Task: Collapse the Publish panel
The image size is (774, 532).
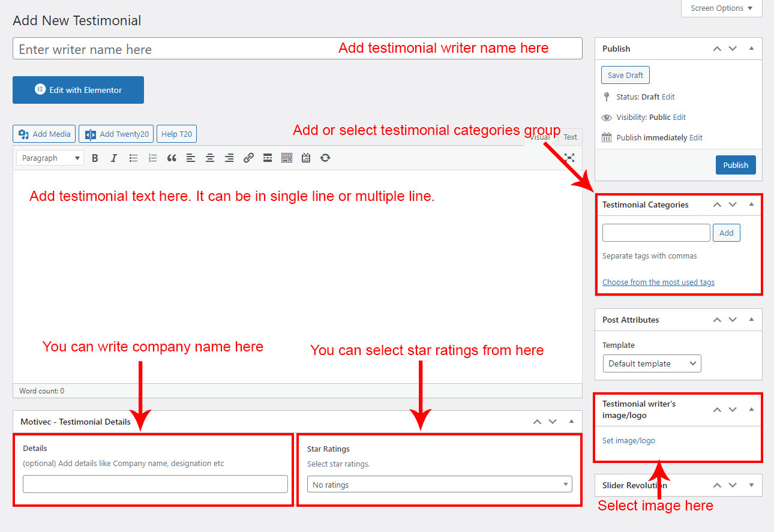Action: [x=751, y=49]
